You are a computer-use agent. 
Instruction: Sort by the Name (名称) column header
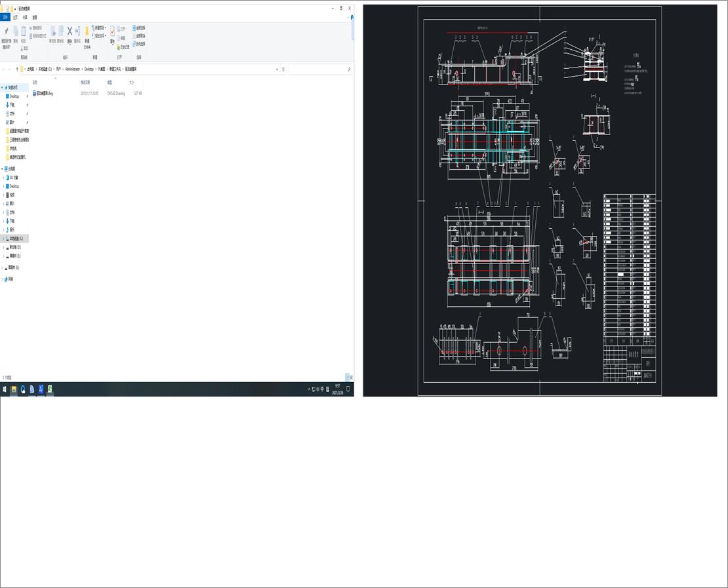(35, 82)
